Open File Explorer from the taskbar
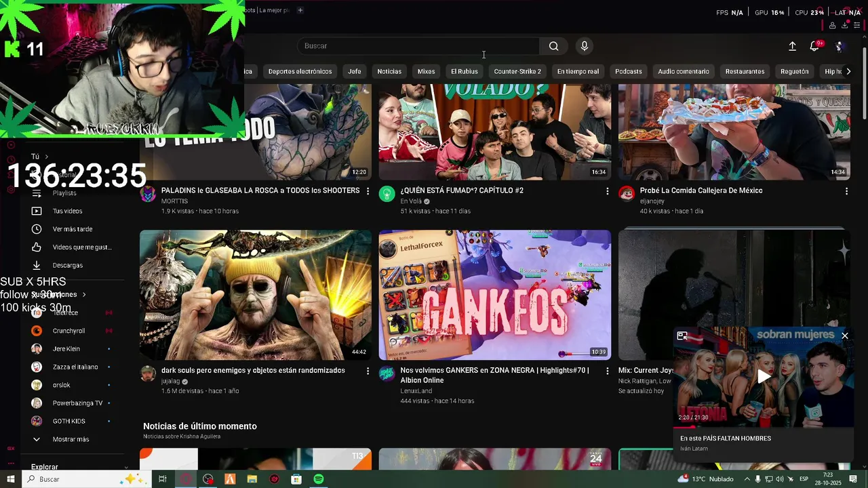 coord(252,479)
